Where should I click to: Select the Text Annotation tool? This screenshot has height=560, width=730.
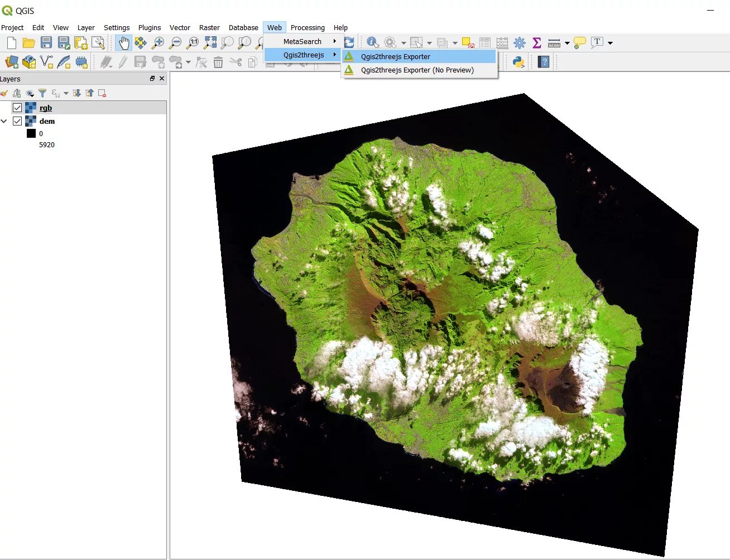tap(597, 42)
